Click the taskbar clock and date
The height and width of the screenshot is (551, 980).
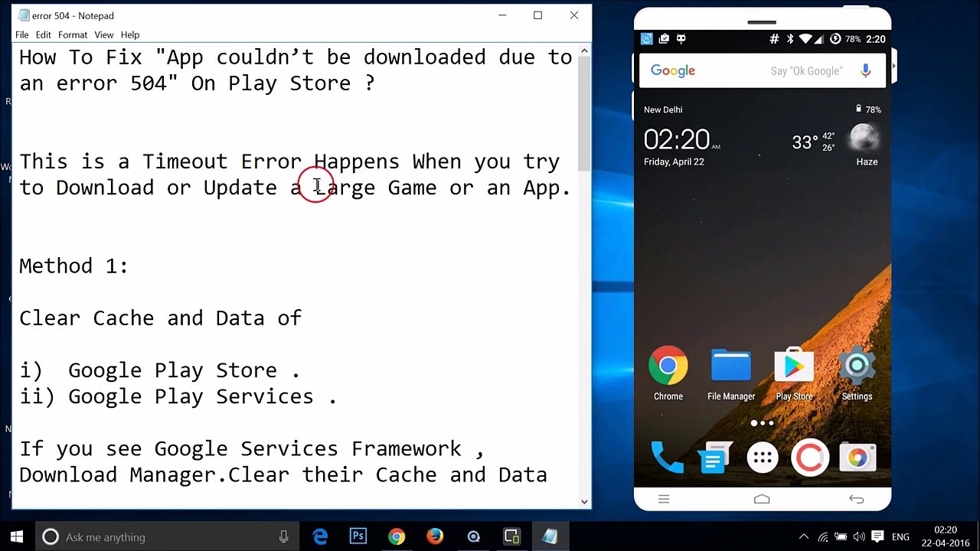point(946,536)
